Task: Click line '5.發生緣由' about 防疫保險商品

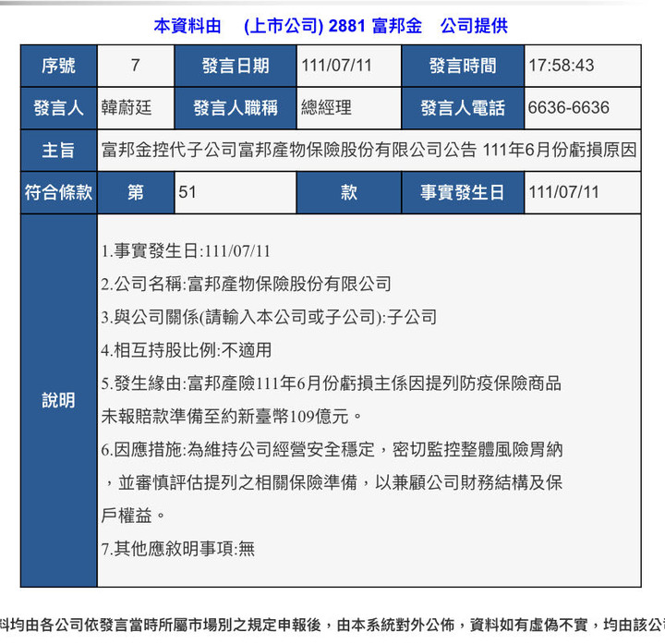Action: (x=332, y=383)
